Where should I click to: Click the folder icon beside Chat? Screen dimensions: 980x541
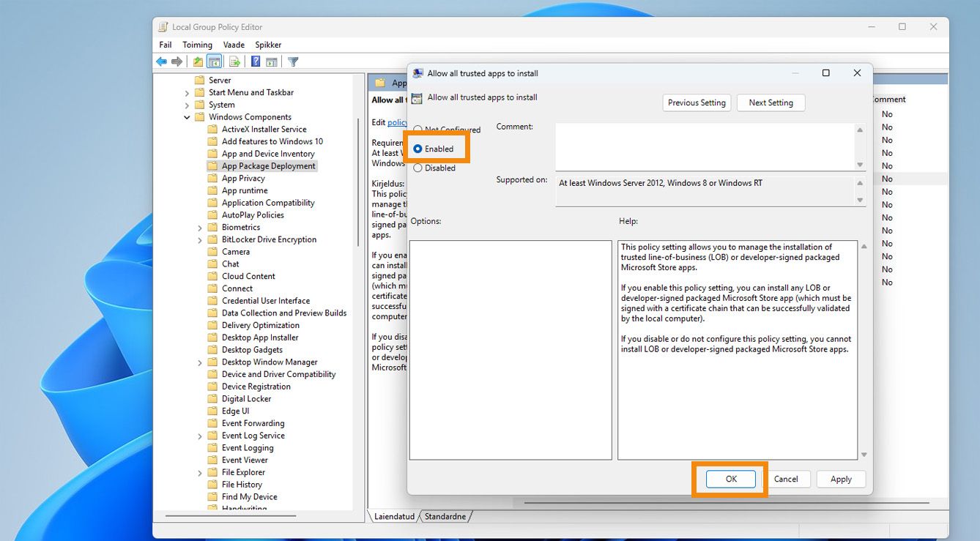point(212,264)
